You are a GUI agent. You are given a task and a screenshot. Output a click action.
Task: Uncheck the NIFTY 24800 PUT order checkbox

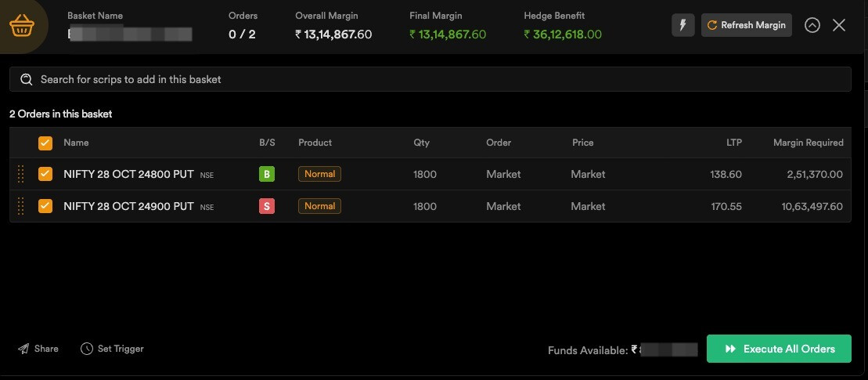pos(45,174)
